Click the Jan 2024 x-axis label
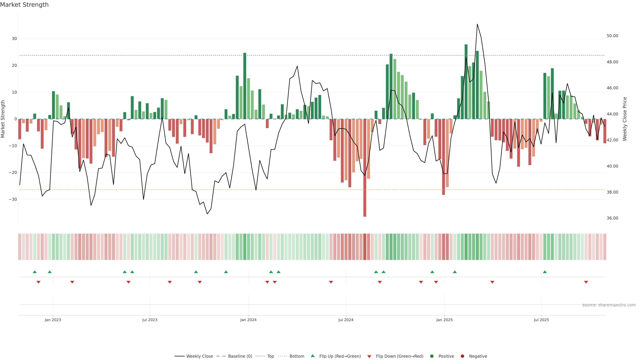 pos(248,320)
